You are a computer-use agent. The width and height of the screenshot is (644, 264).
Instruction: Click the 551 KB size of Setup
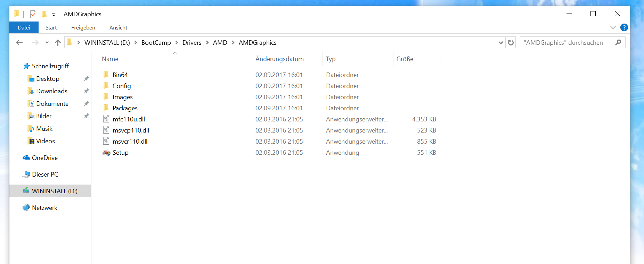[426, 152]
